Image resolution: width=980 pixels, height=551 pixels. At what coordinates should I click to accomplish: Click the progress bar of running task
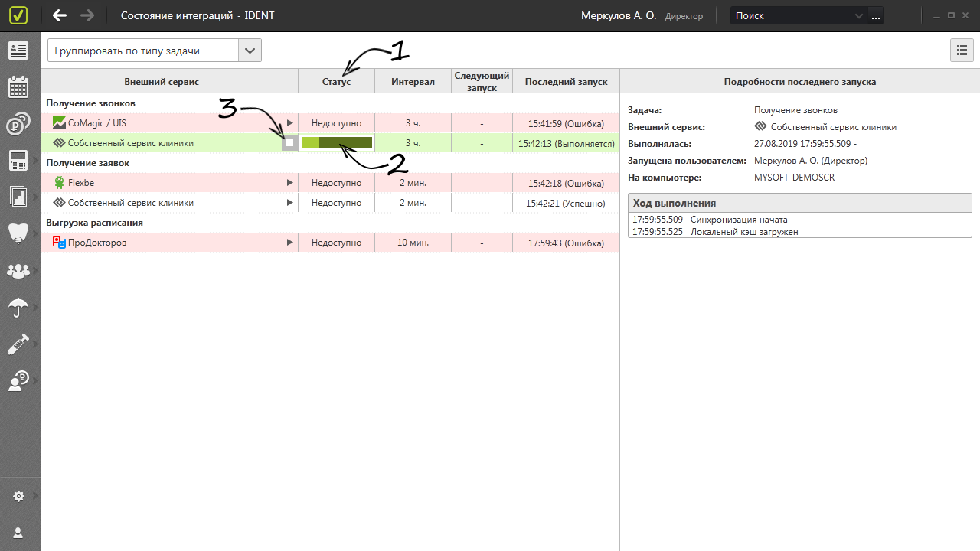[x=336, y=143]
